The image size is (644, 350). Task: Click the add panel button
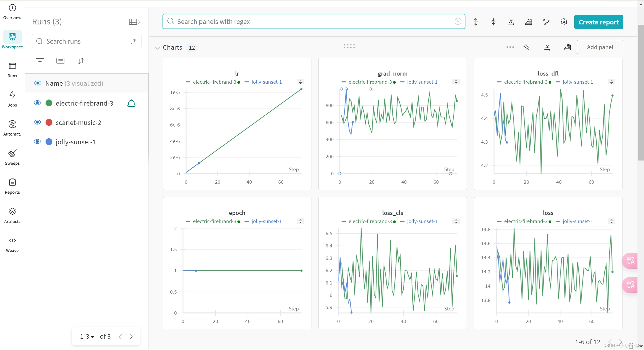pos(600,47)
